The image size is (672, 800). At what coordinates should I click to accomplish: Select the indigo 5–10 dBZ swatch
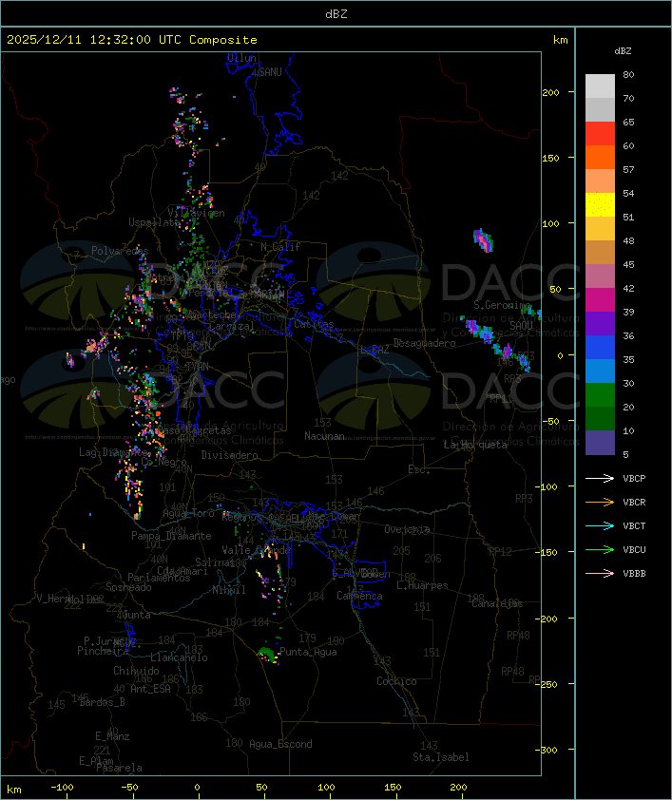click(x=600, y=443)
